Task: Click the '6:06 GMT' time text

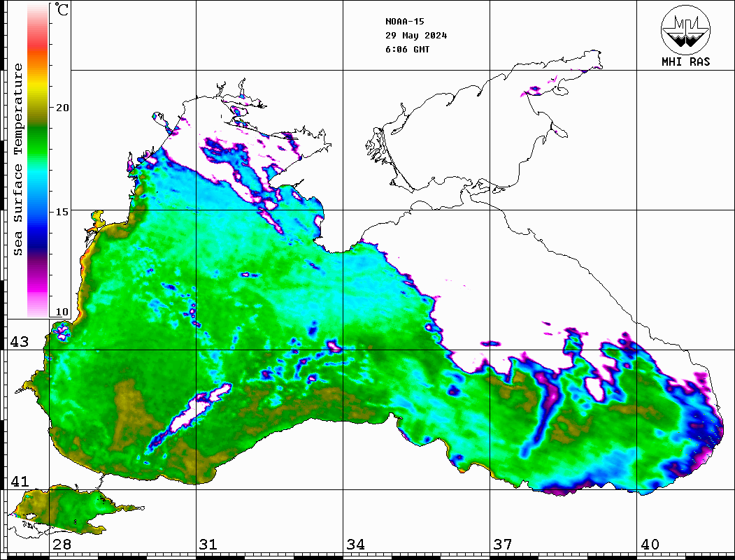Action: [x=408, y=50]
